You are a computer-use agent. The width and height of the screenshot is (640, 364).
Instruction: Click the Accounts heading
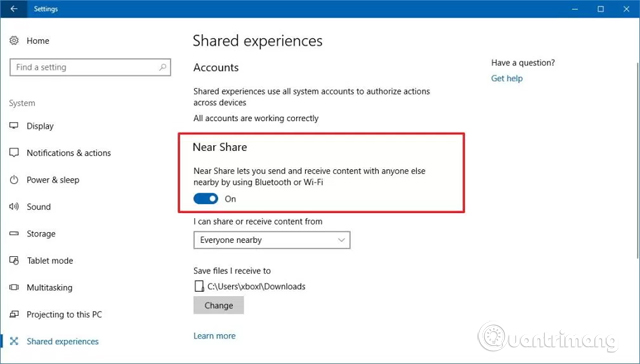coord(216,67)
